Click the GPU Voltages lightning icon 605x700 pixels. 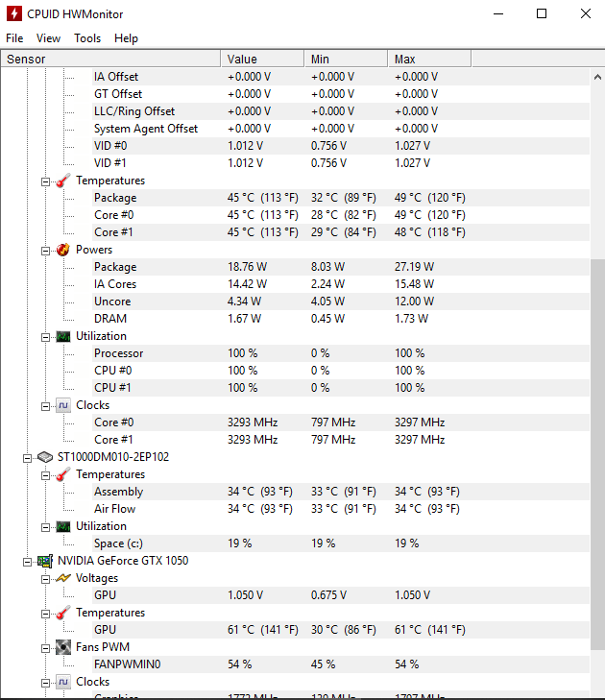tap(62, 578)
